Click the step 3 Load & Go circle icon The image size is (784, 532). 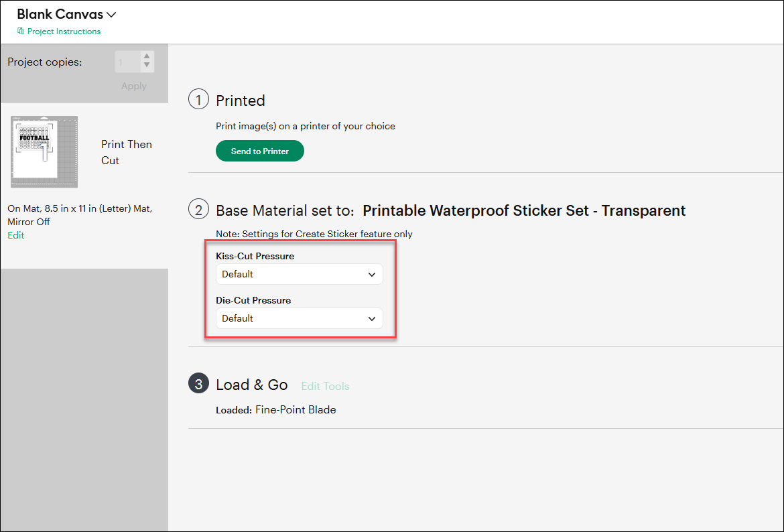point(198,383)
